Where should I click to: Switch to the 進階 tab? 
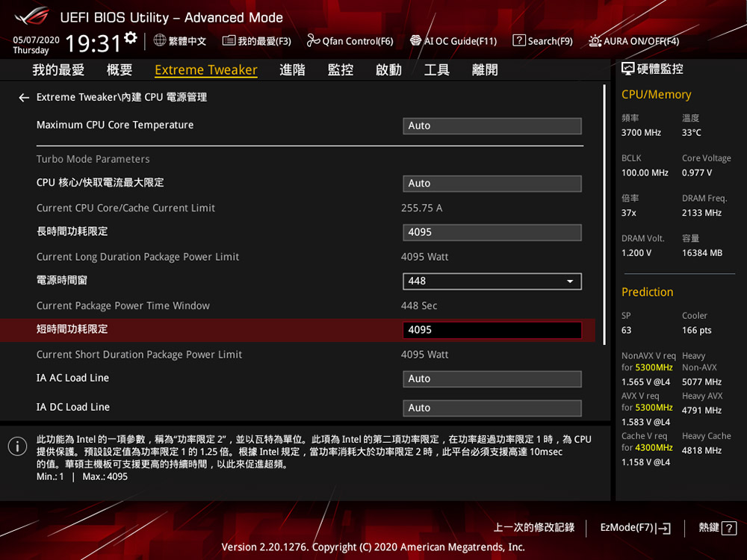coord(292,70)
